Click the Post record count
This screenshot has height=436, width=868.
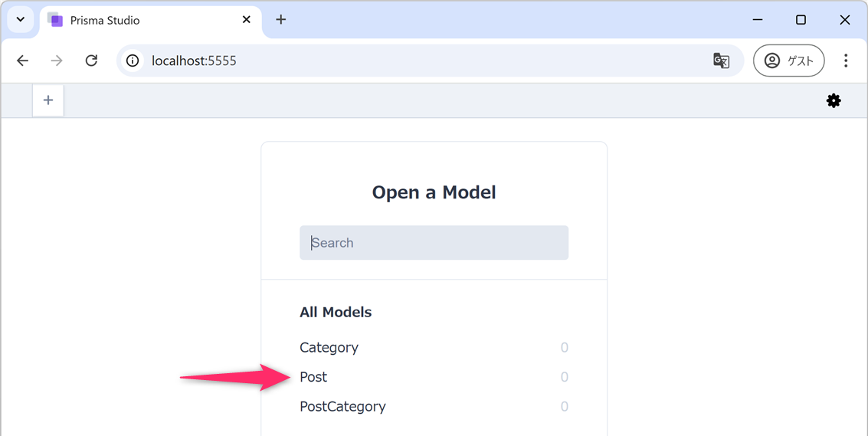coord(565,377)
